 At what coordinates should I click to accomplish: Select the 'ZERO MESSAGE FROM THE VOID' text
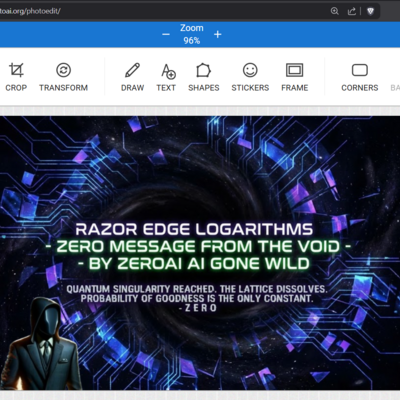198,247
